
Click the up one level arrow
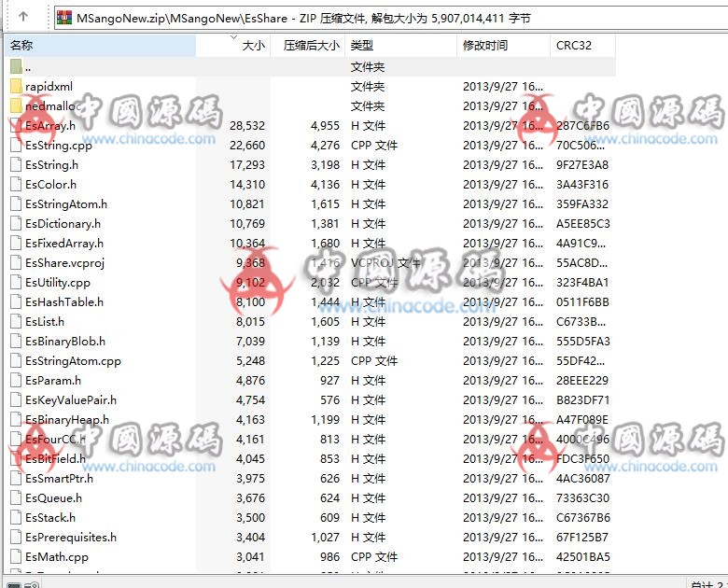(22, 17)
